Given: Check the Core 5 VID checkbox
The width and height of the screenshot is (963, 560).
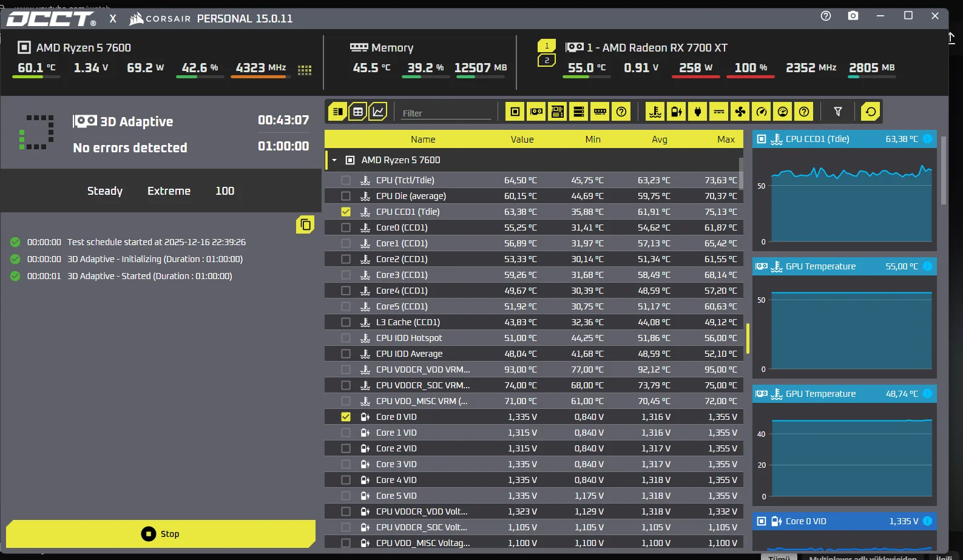Looking at the screenshot, I should tap(346, 496).
